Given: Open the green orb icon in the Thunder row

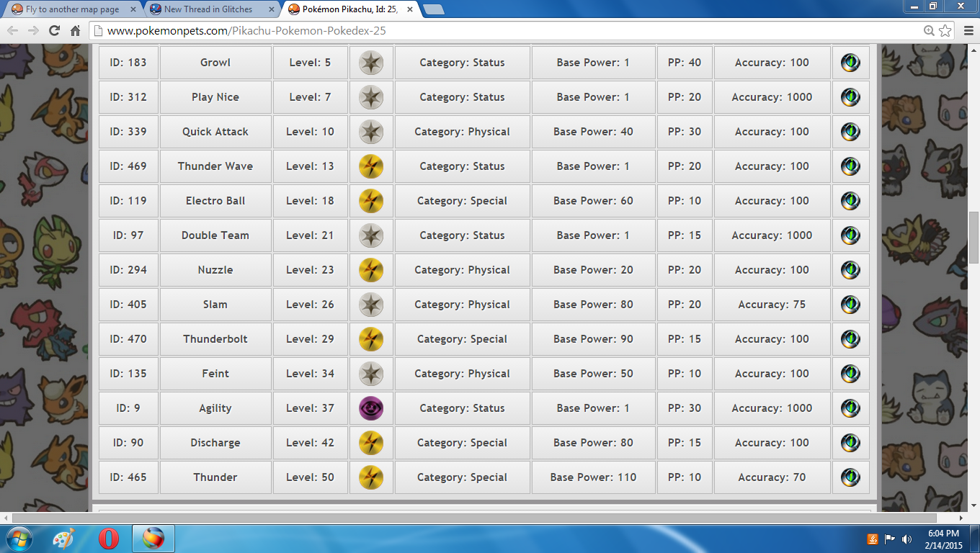Looking at the screenshot, I should 850,477.
